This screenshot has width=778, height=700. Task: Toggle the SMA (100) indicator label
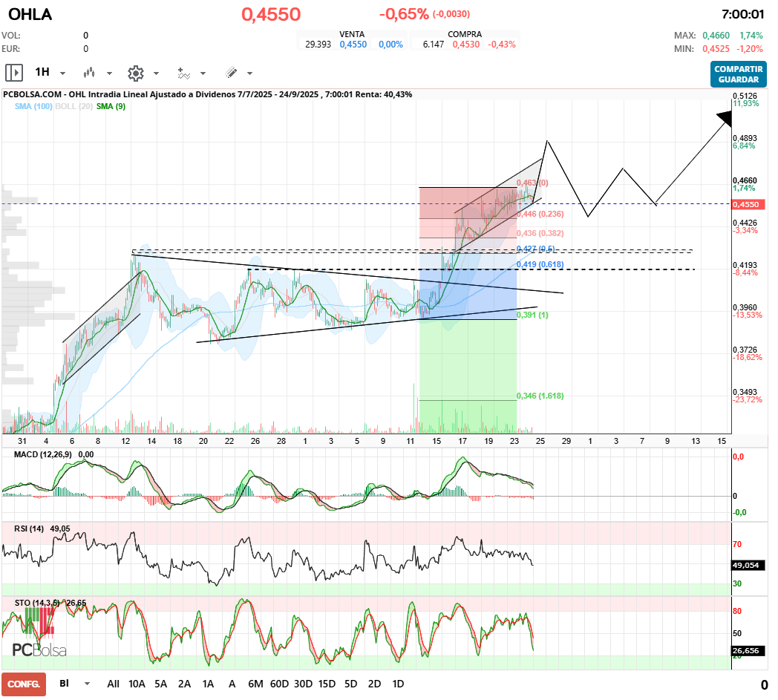[x=33, y=106]
